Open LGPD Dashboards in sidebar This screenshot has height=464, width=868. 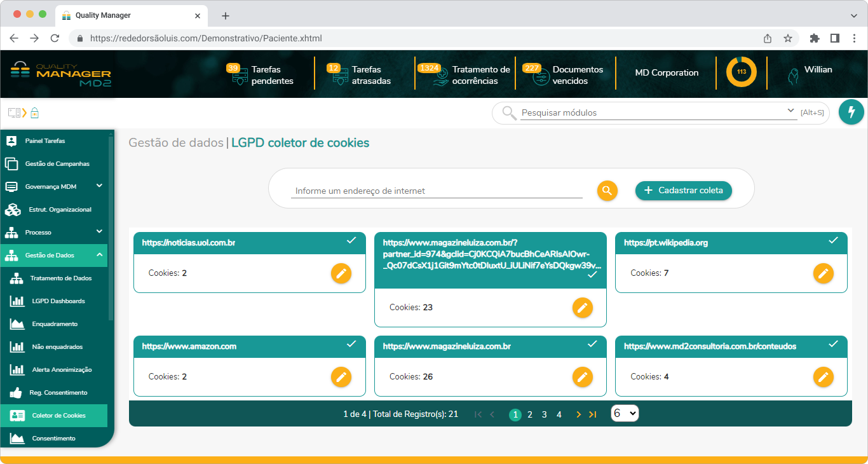(58, 301)
